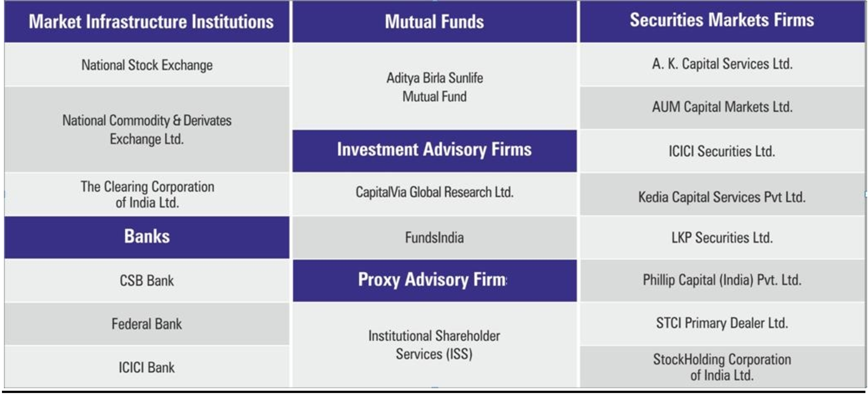Select Institutional Shareholder Services (ISS) entry
This screenshot has height=396, width=868.
pos(434,345)
